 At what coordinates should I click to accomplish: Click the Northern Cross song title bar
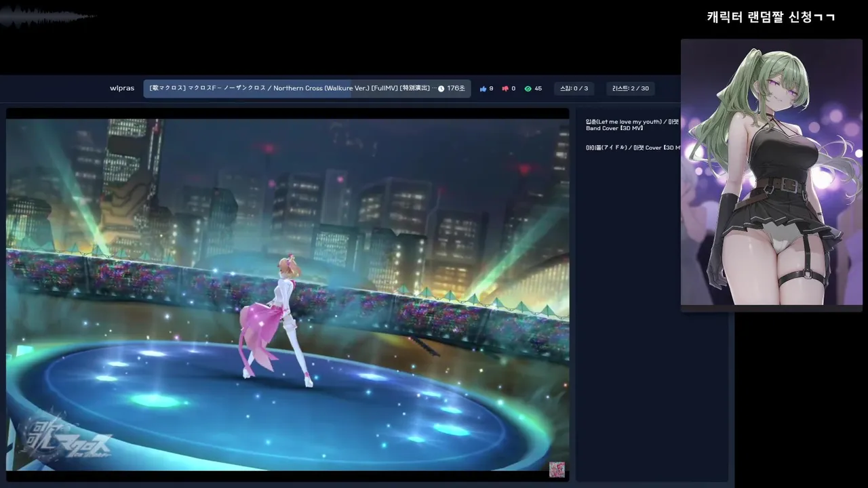pos(307,89)
